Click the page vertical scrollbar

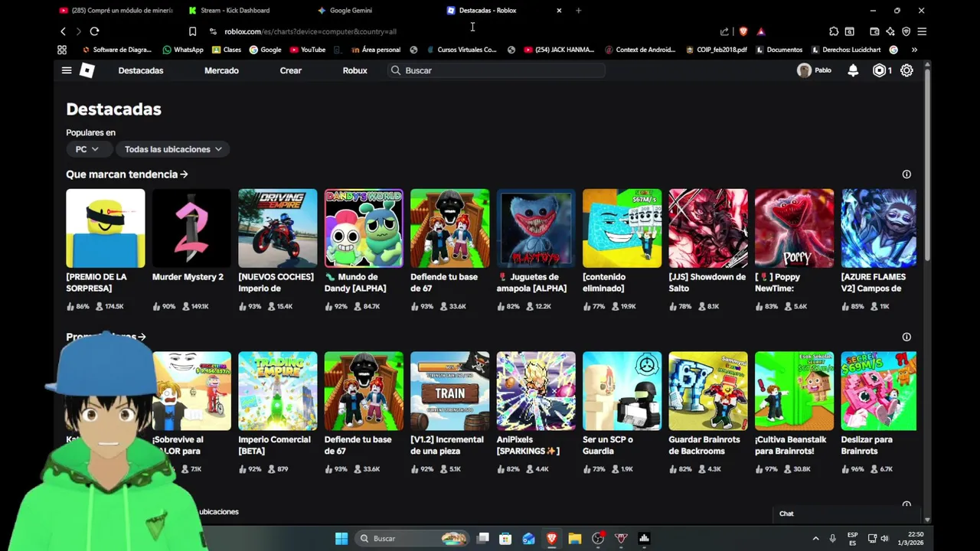click(x=927, y=165)
